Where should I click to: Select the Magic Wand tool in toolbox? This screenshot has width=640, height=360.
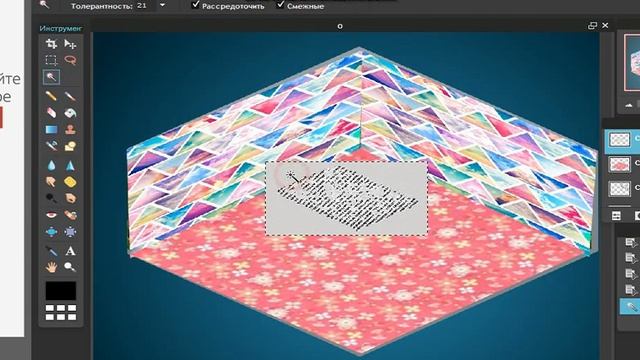[51, 77]
